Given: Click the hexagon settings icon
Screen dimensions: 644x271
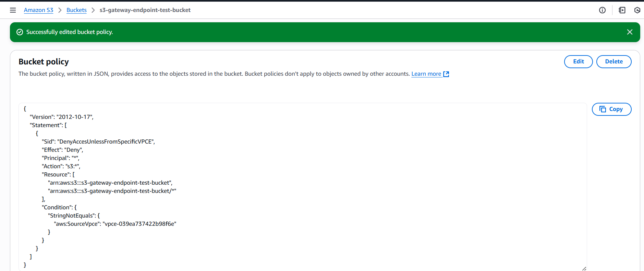Looking at the screenshot, I should pos(637,10).
